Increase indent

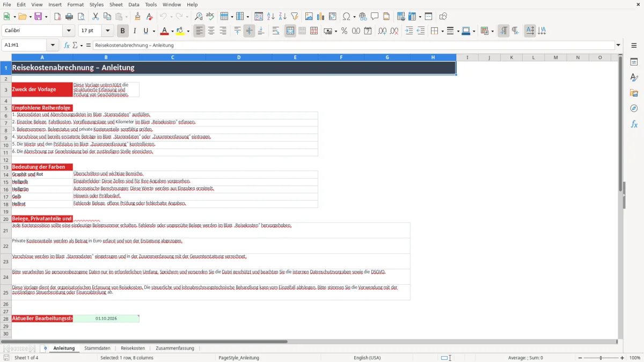coord(409,31)
